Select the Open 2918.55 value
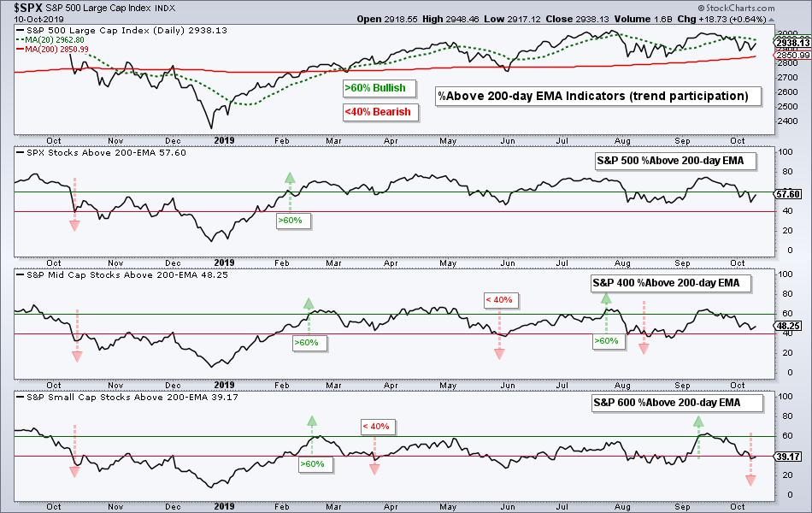The height and width of the screenshot is (513, 812). coord(387,19)
